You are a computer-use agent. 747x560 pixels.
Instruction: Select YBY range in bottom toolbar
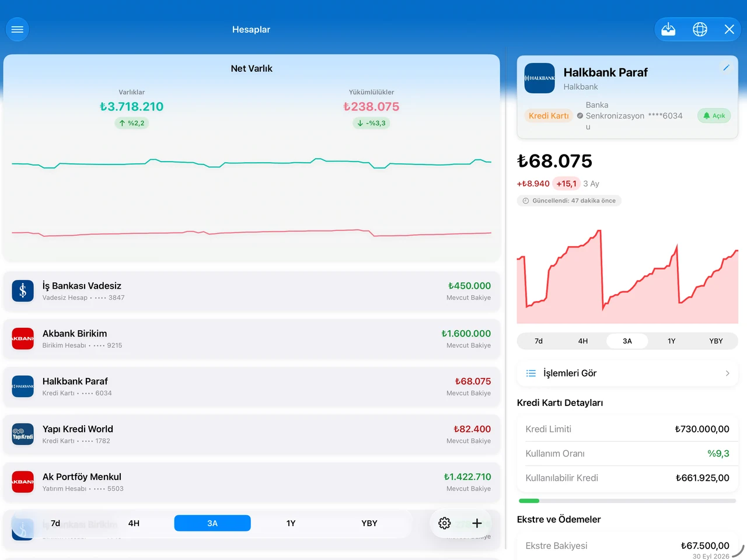coord(369,523)
